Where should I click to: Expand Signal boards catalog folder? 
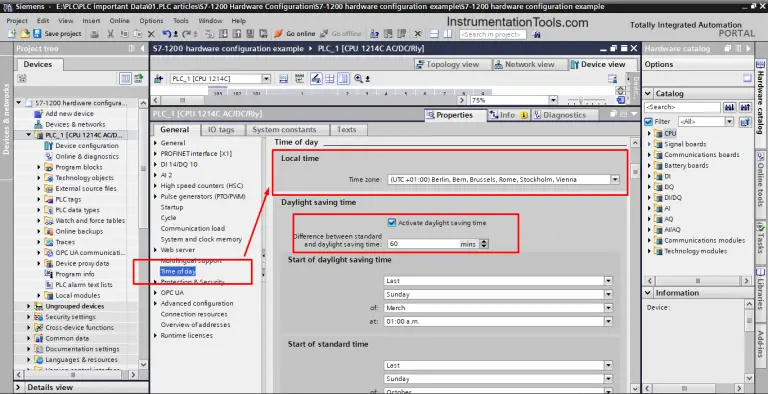click(x=650, y=144)
